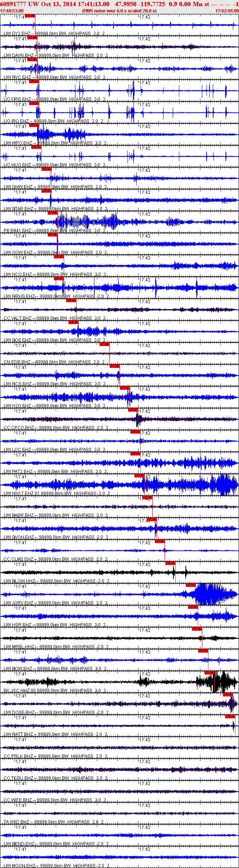Select the CC PRLK BHZ station label

(18, 756)
